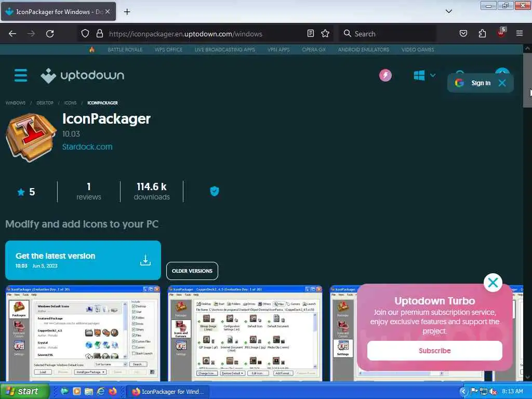
Task: Click the blue security shield badge
Action: point(215,191)
